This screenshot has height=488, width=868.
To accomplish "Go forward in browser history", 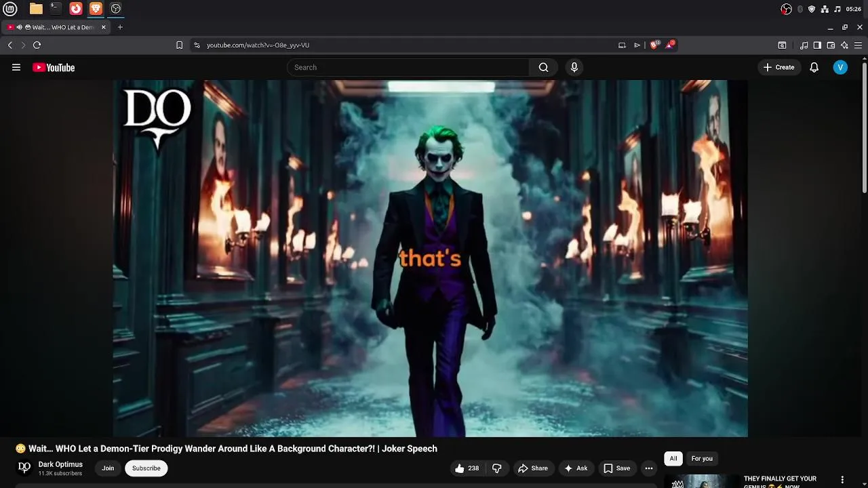I will tap(23, 45).
